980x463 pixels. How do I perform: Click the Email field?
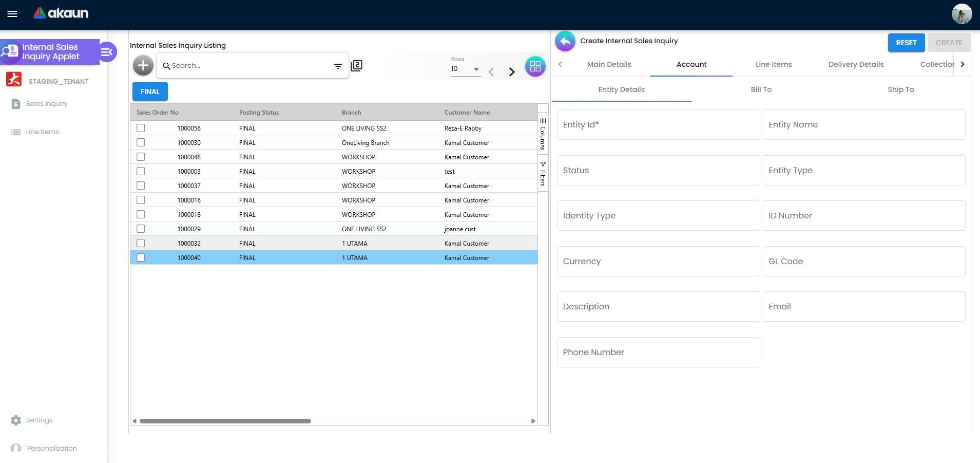pos(864,306)
